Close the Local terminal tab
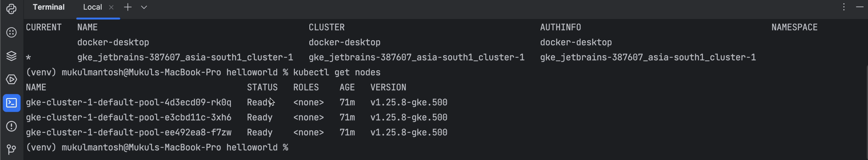This screenshot has width=868, height=160. (111, 7)
